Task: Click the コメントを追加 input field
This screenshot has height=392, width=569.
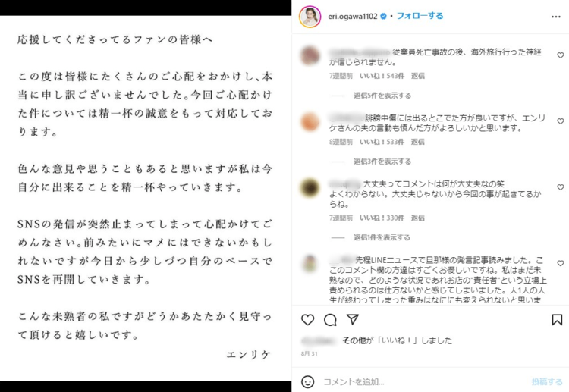Action: point(423,381)
